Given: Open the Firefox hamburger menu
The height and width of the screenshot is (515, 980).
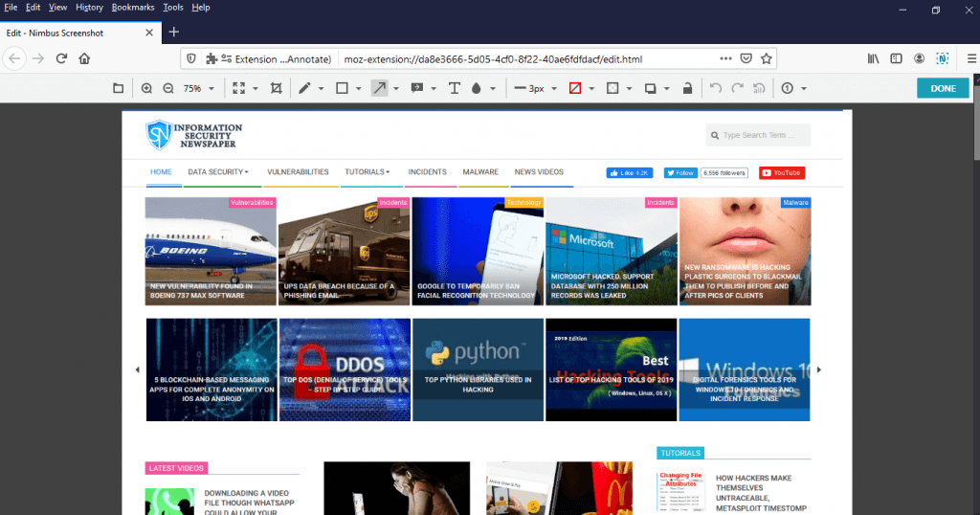Looking at the screenshot, I should click(x=972, y=58).
